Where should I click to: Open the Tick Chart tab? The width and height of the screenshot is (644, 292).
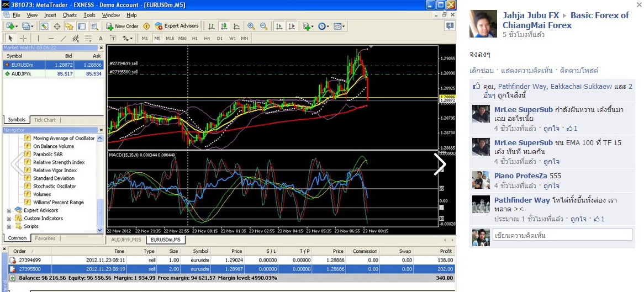pos(45,120)
